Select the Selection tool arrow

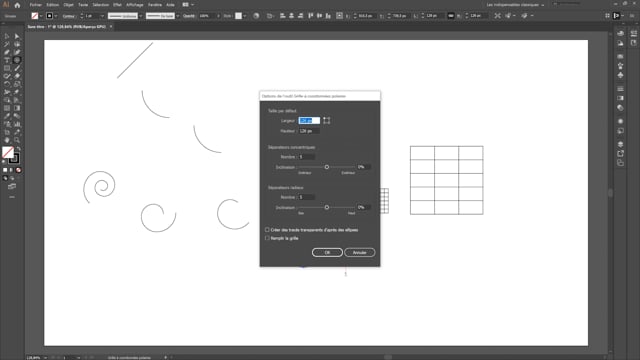(7, 36)
